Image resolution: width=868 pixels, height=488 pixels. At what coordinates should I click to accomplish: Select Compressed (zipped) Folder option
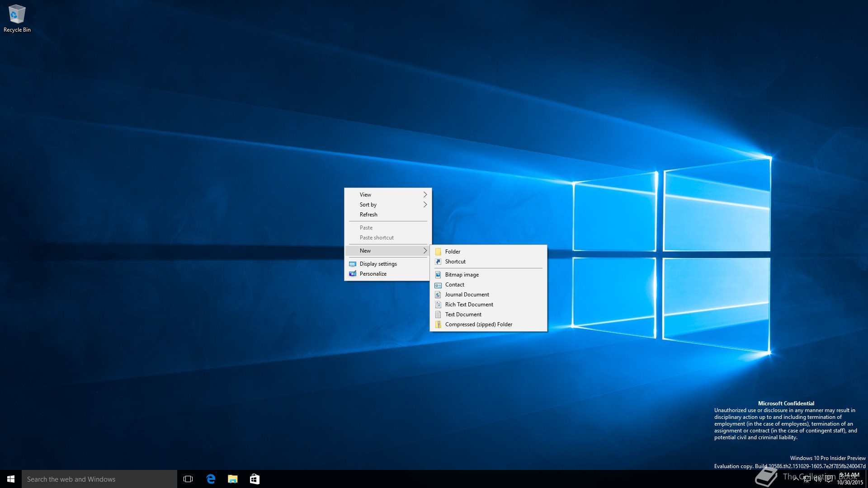pyautogui.click(x=478, y=324)
